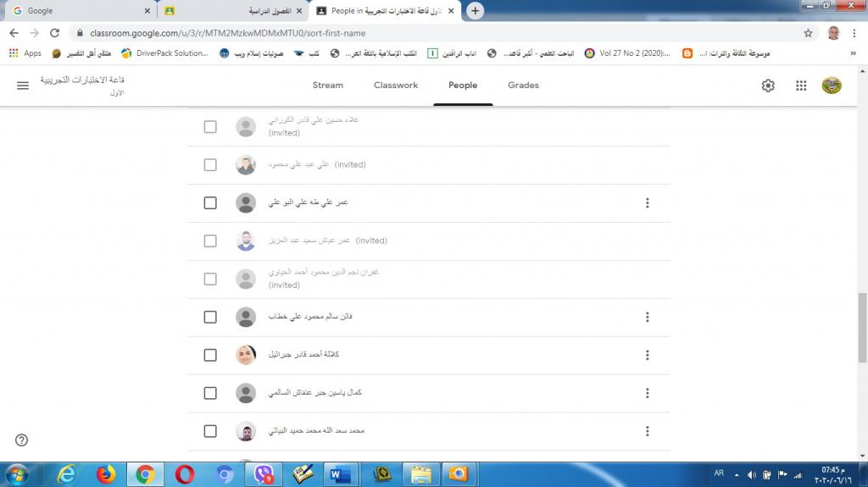Viewport: 868px width, 487px height.
Task: Launch Firefox from the taskbar
Action: pos(106,473)
